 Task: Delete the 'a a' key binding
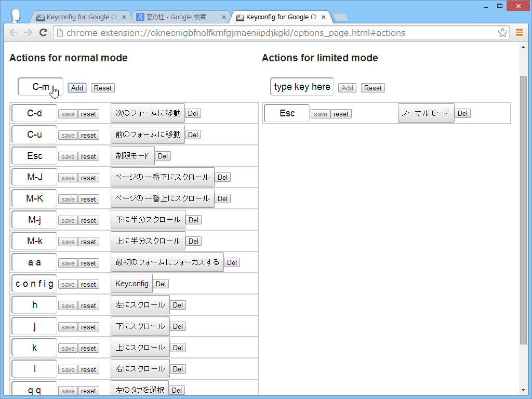click(232, 262)
